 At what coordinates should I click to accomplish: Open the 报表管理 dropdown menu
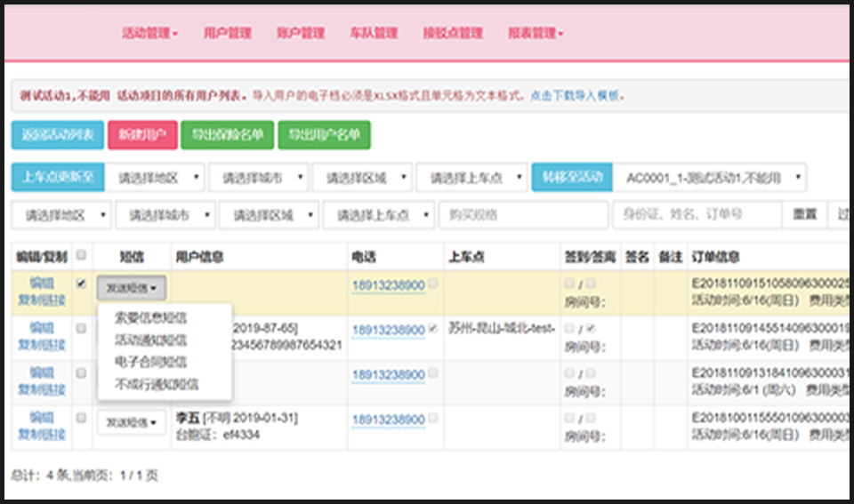(536, 34)
